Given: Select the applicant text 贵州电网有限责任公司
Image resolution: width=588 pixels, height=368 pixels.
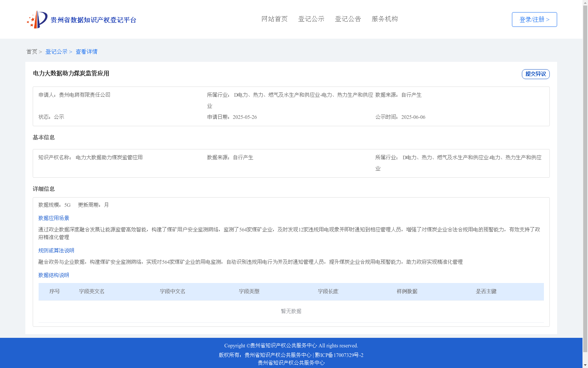Looking at the screenshot, I should 85,95.
